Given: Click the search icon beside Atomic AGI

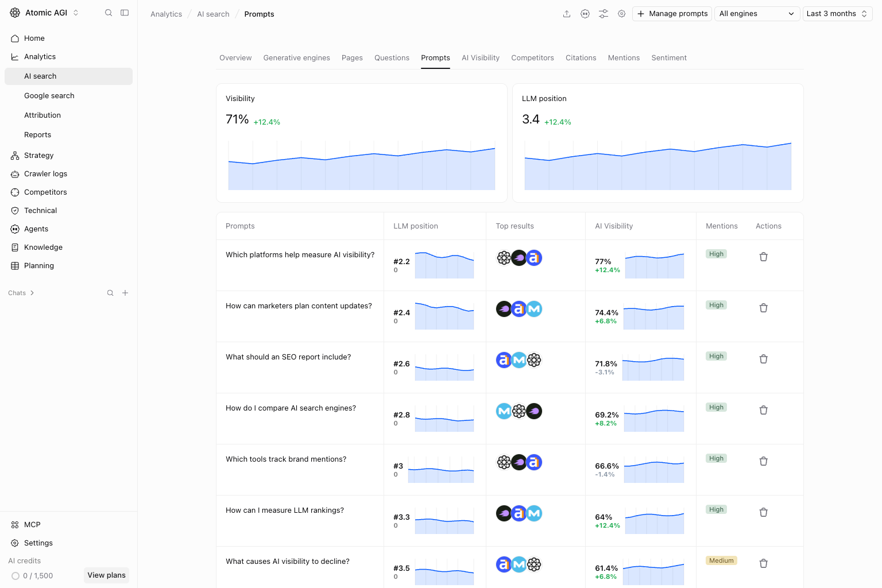Looking at the screenshot, I should (109, 13).
